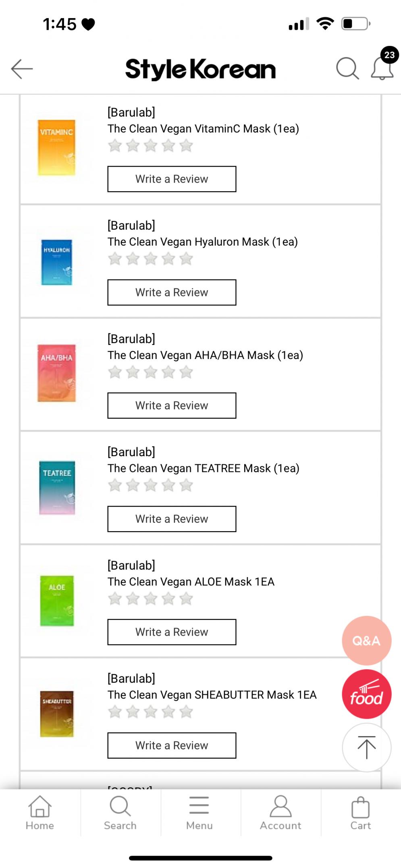Viewport: 401px width, 868px height.
Task: Switch to Account tab
Action: [280, 813]
